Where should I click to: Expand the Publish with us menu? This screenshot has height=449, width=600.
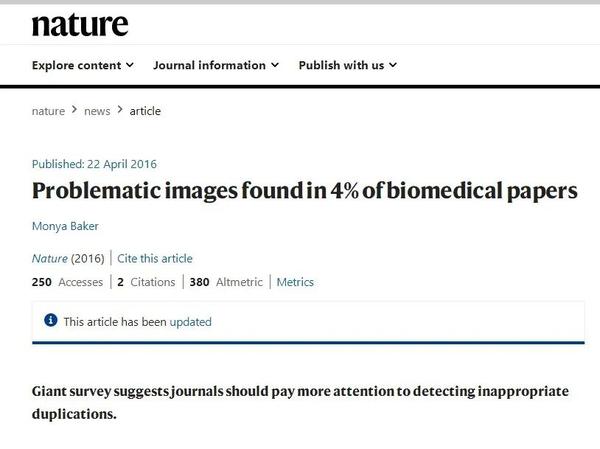tap(347, 66)
